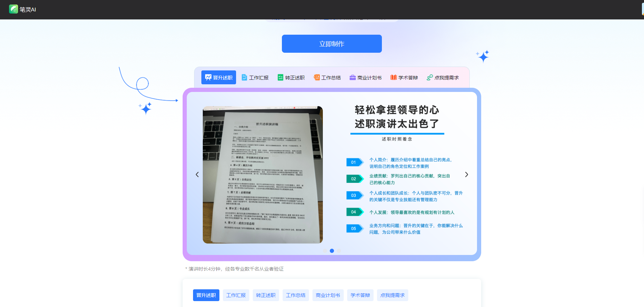Select the bottom 点我提需求 tab button

point(393,295)
